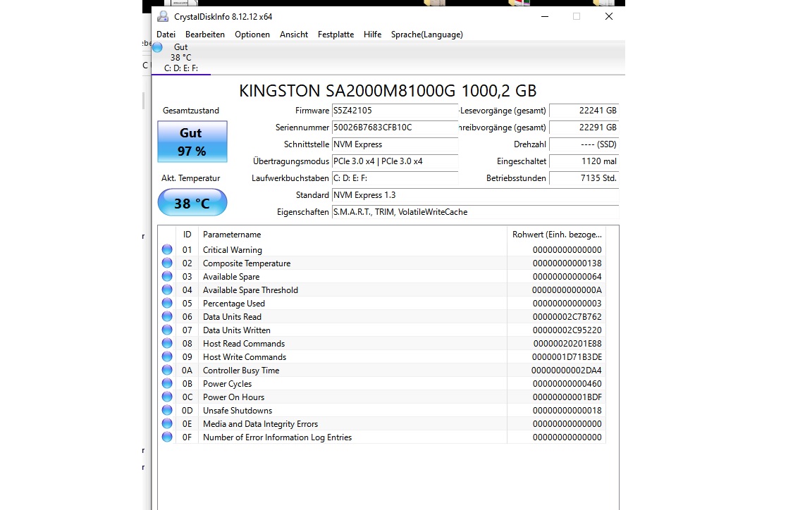Open the Datei menu
Screen dimensions: 812x510
tap(166, 35)
